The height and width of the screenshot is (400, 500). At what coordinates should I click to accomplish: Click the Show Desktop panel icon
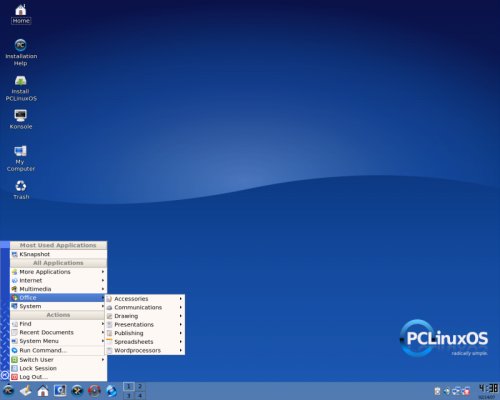[26, 391]
